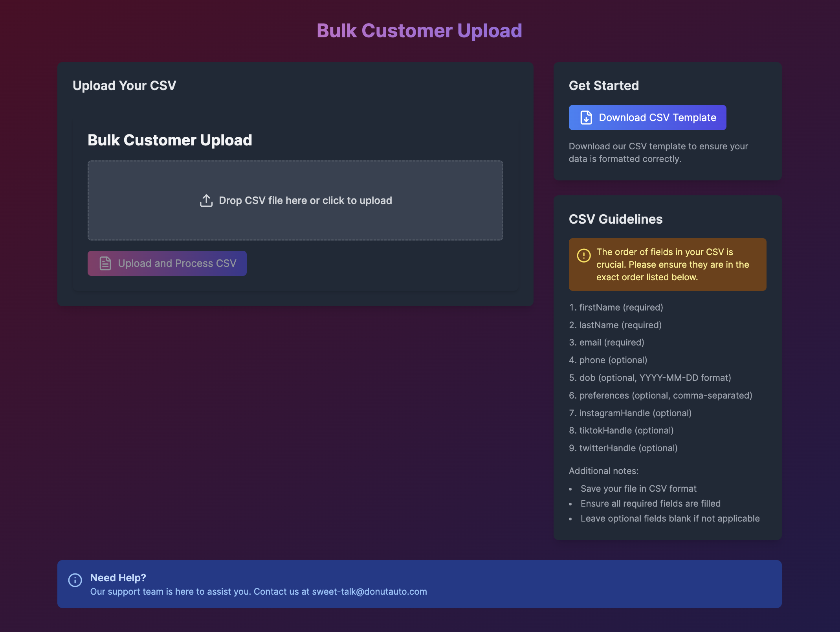
Task: Click the warning exclamation icon in guidelines alert
Action: click(584, 255)
